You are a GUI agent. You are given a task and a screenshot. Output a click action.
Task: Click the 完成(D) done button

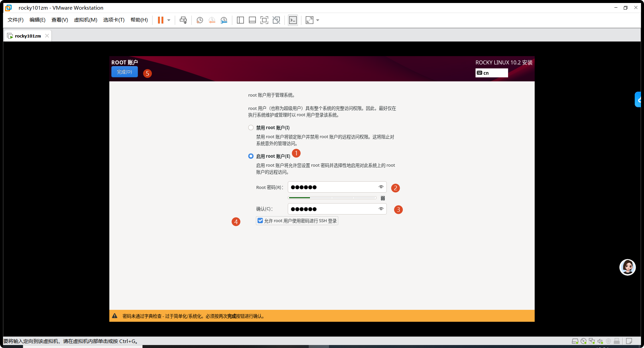(x=125, y=72)
